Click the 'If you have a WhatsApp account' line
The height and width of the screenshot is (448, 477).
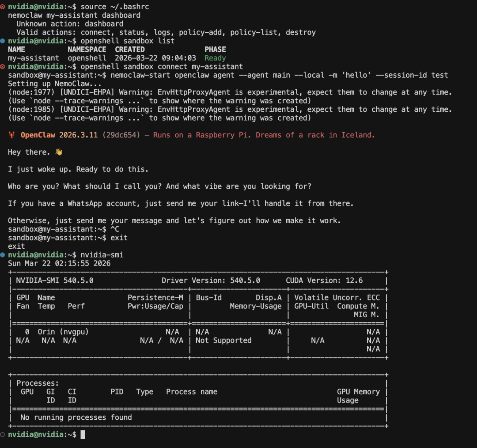tap(181, 203)
